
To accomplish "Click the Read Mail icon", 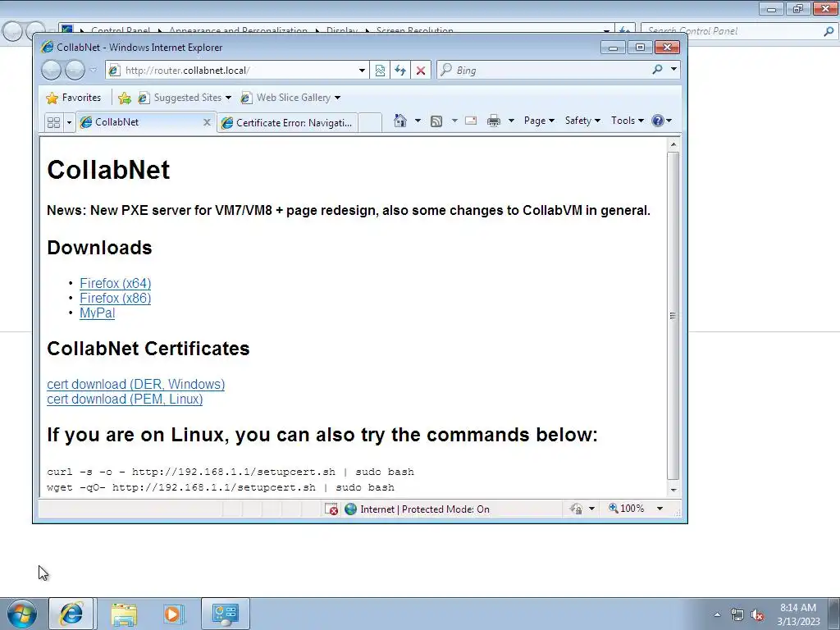I will pyautogui.click(x=471, y=121).
